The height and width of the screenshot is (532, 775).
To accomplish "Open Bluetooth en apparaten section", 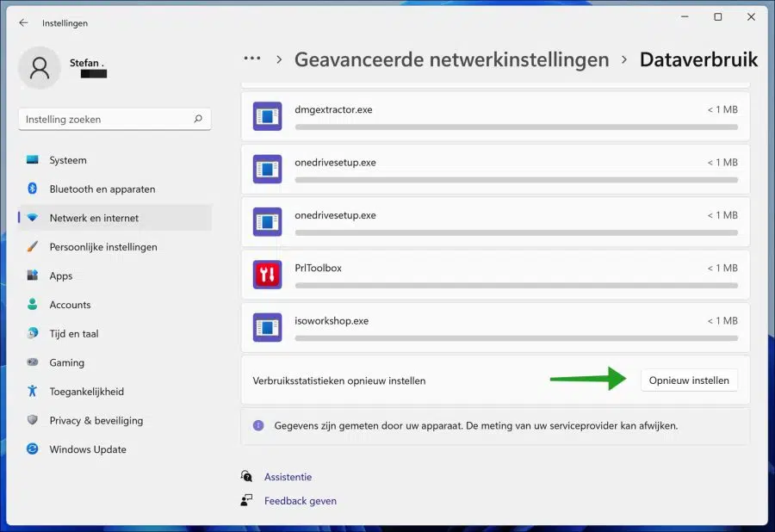I will point(115,189).
